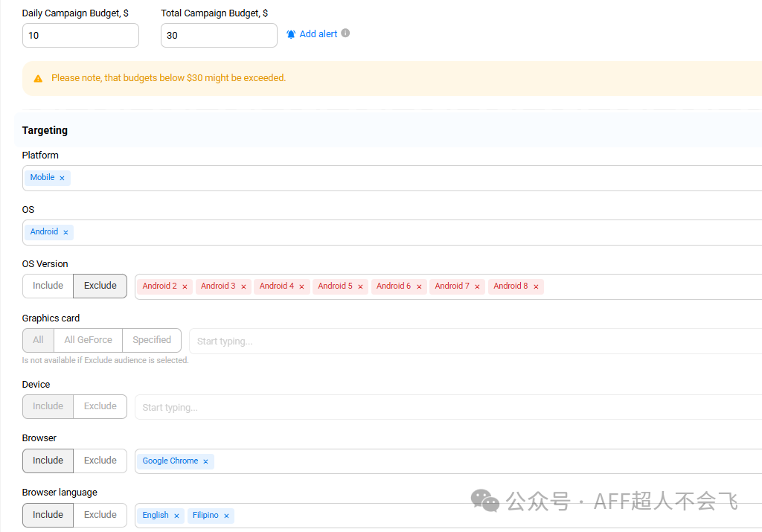The height and width of the screenshot is (532, 762).
Task: Set Browser filter to Exclude
Action: coord(100,461)
